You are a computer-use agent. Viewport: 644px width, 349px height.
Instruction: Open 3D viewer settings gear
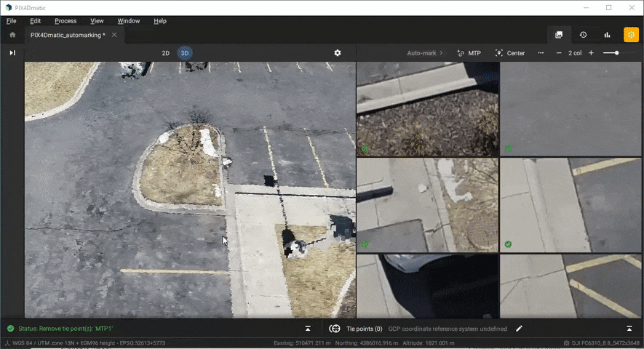(x=338, y=53)
